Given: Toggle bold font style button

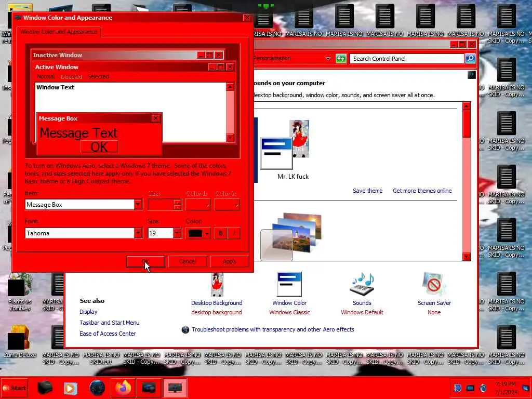Looking at the screenshot, I should (221, 233).
